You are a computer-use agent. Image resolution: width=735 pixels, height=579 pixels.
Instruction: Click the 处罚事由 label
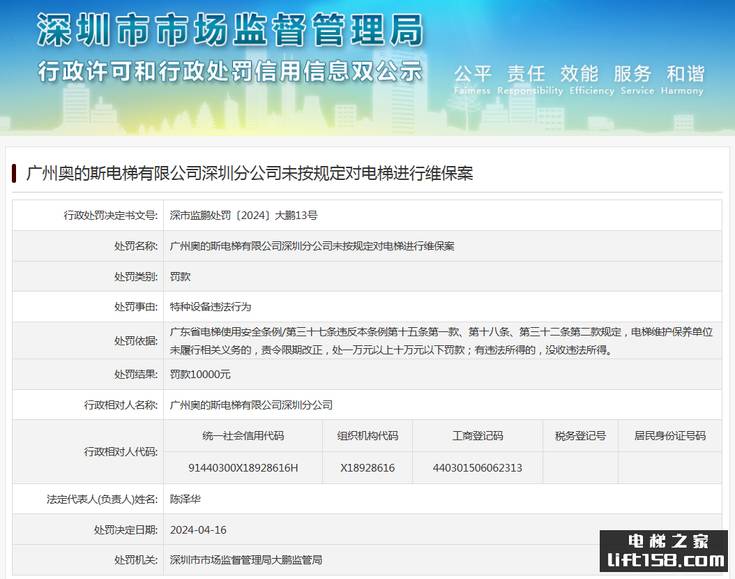136,307
